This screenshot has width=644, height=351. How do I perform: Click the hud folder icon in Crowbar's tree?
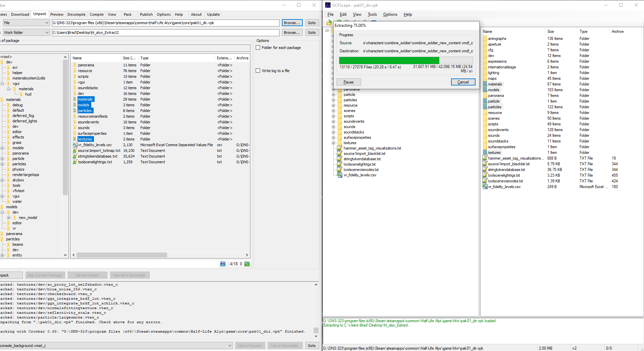21,94
